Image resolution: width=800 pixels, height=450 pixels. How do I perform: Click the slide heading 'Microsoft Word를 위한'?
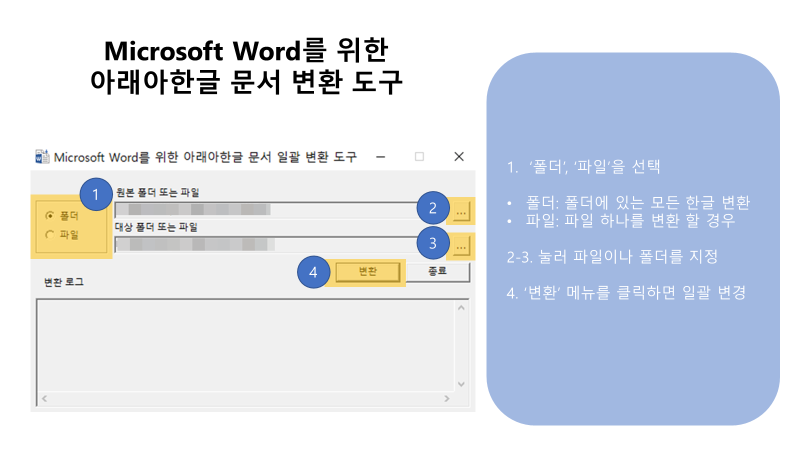(246, 51)
